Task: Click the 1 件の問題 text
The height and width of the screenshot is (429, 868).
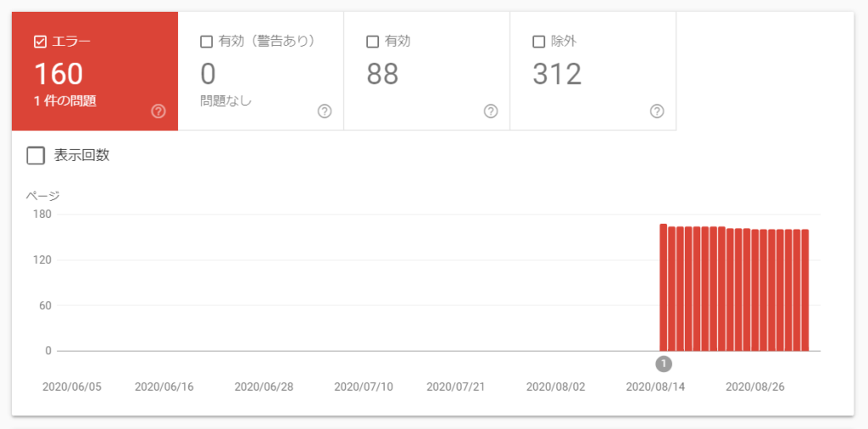Action: point(65,101)
